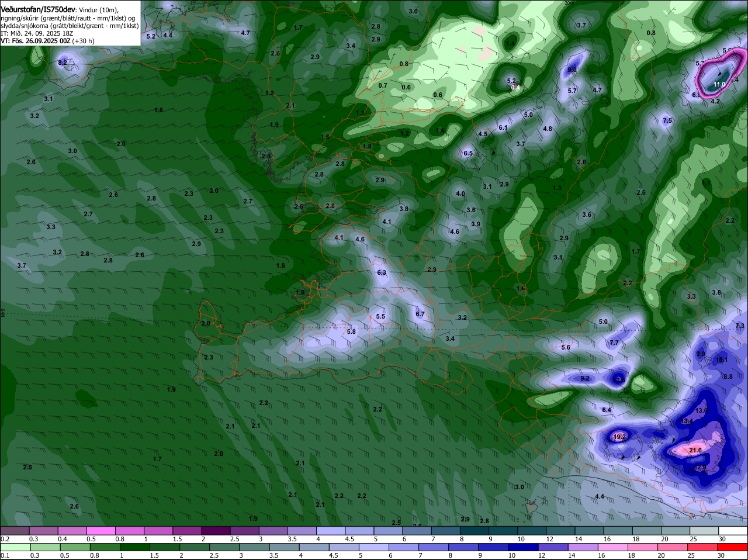748x560 pixels.
Task: Click the 11.0 value in the magenta-ringed cell
Action: (719, 85)
